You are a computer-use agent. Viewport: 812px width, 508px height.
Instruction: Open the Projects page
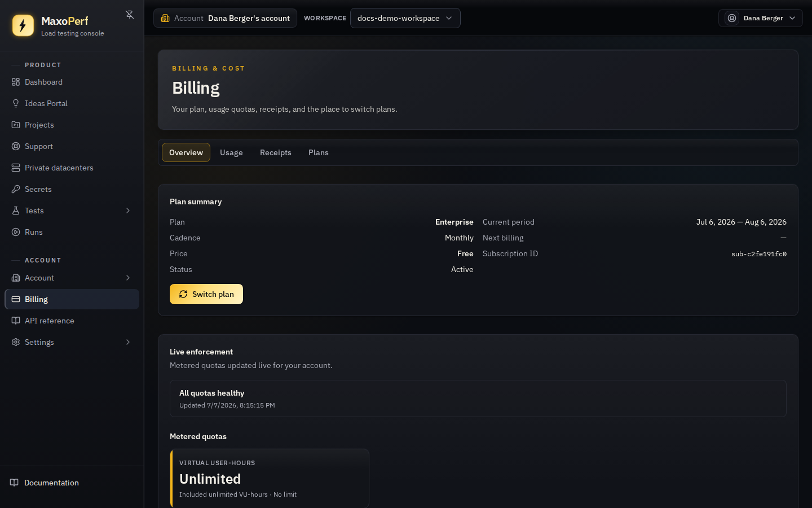click(x=72, y=125)
